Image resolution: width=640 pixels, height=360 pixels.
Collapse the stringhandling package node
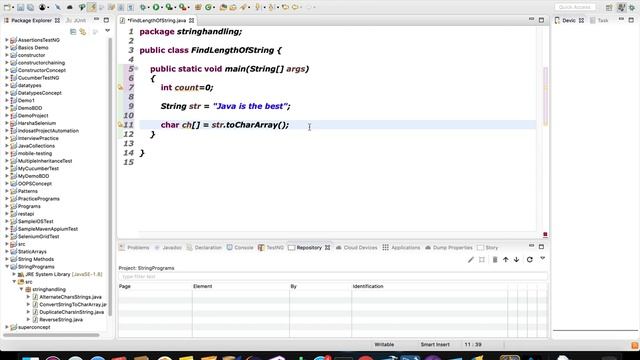22,289
